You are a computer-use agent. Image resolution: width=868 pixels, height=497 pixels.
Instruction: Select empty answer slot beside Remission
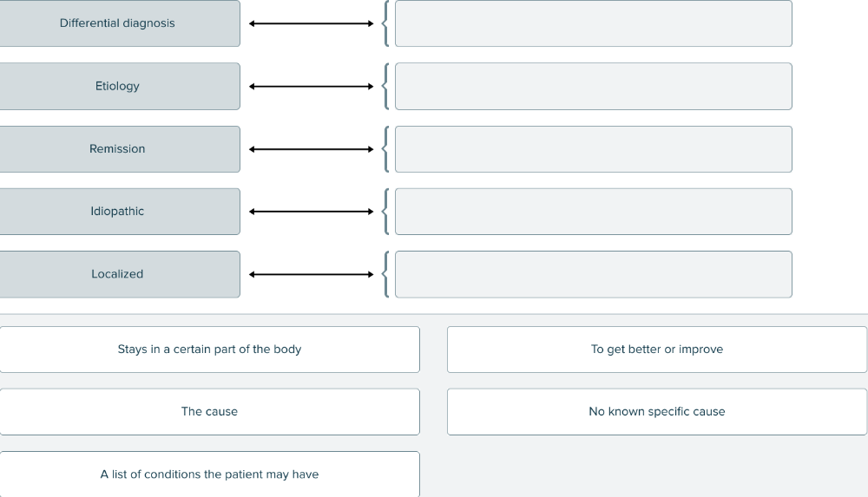593,149
